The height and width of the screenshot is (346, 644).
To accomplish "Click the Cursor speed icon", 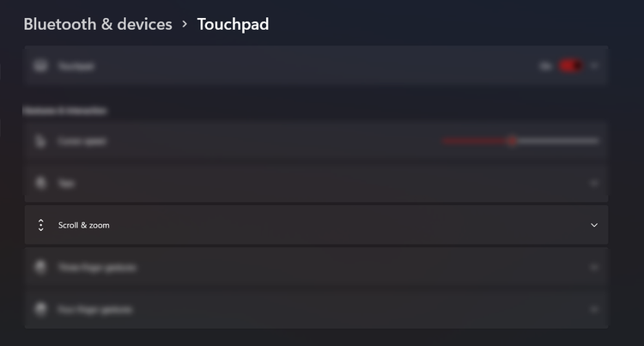I will [x=40, y=141].
